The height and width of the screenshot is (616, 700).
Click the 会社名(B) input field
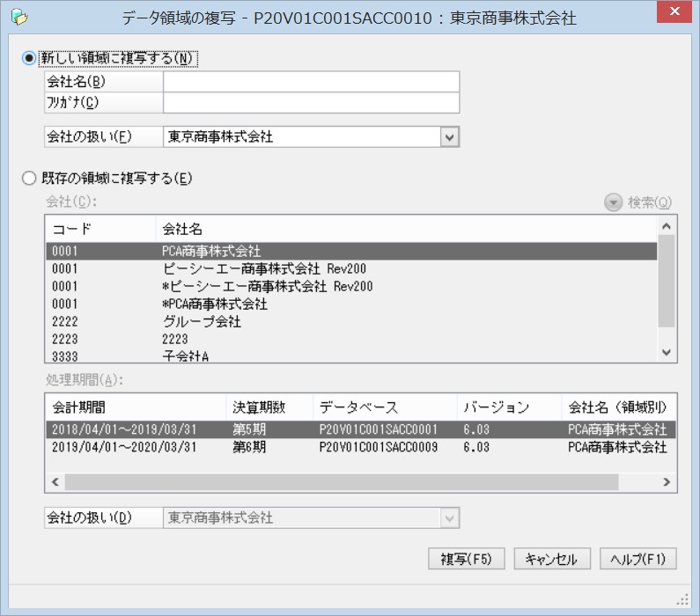311,82
